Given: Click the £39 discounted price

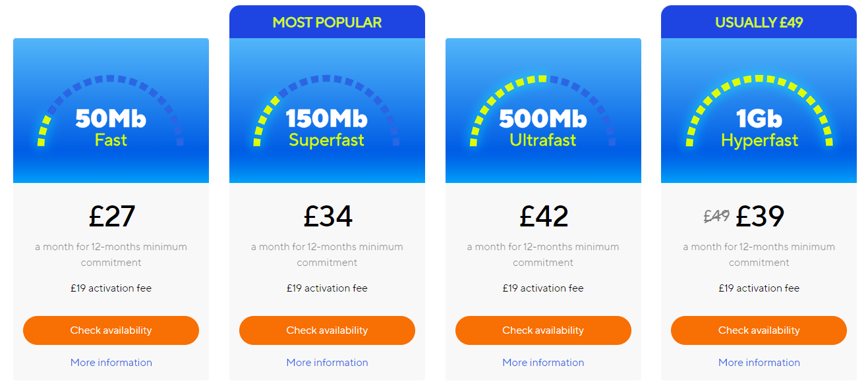Looking at the screenshot, I should (x=760, y=216).
